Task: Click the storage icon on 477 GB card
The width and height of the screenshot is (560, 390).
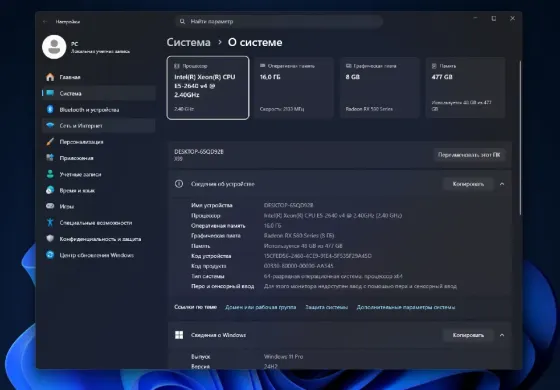Action: coord(434,66)
